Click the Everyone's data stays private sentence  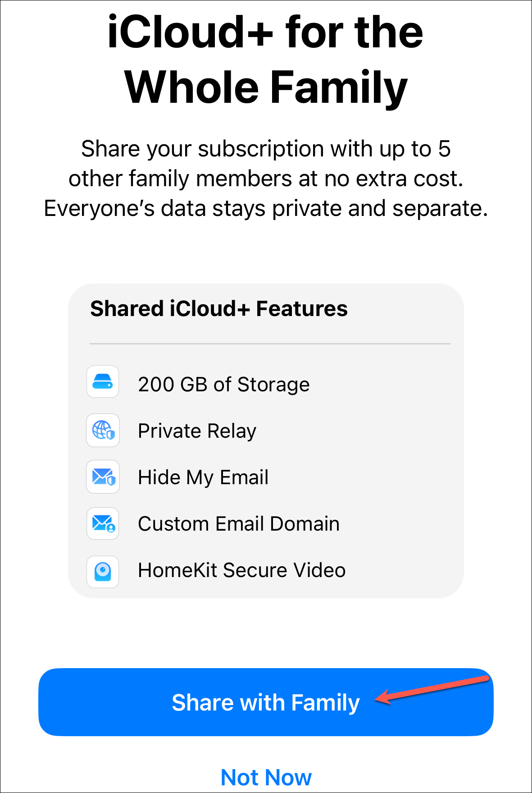tap(266, 209)
